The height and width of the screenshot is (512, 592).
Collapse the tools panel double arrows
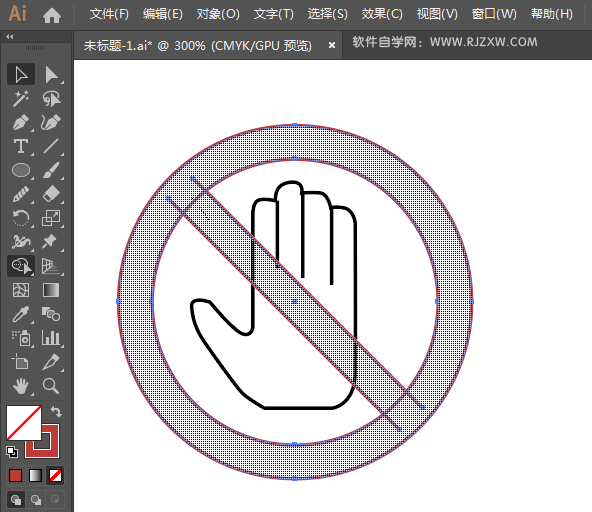10,37
